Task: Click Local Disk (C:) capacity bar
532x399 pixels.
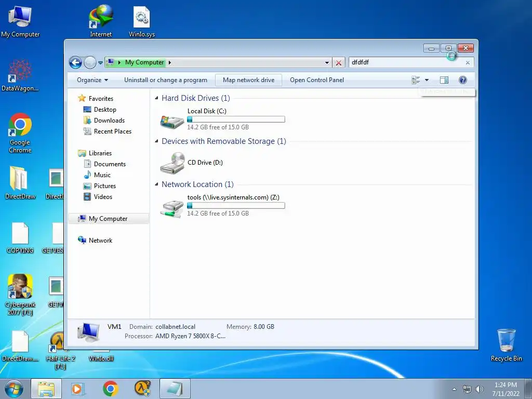Action: pos(236,119)
